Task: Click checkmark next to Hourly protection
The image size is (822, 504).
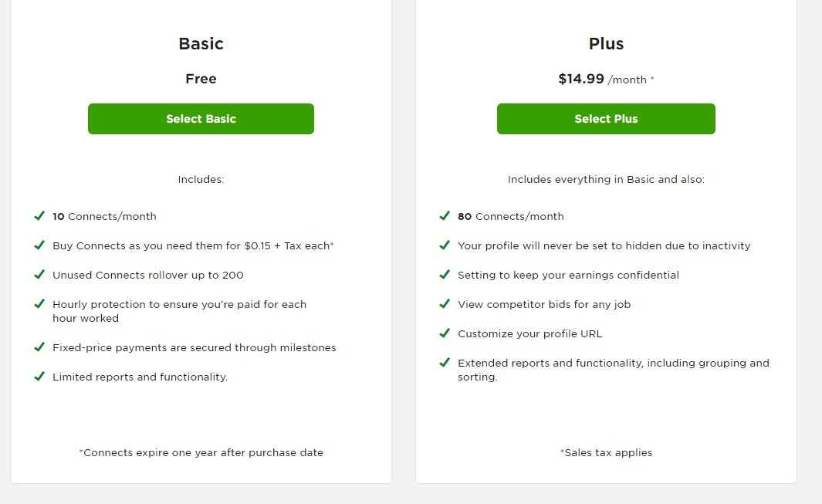Action: coord(39,304)
